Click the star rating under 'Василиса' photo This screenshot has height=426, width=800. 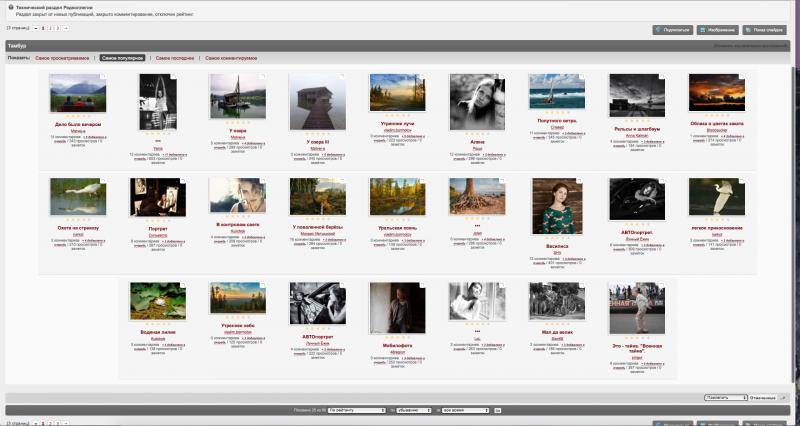557,239
